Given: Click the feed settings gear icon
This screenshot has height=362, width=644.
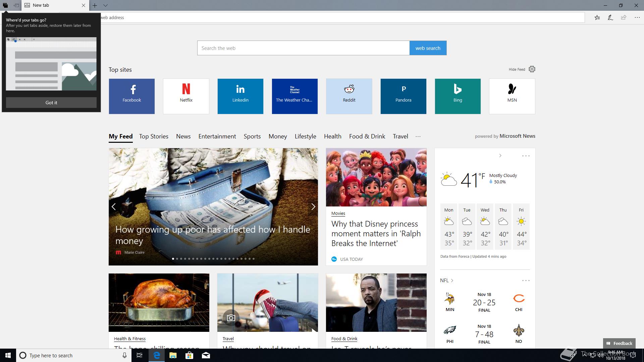Looking at the screenshot, I should coord(532,69).
